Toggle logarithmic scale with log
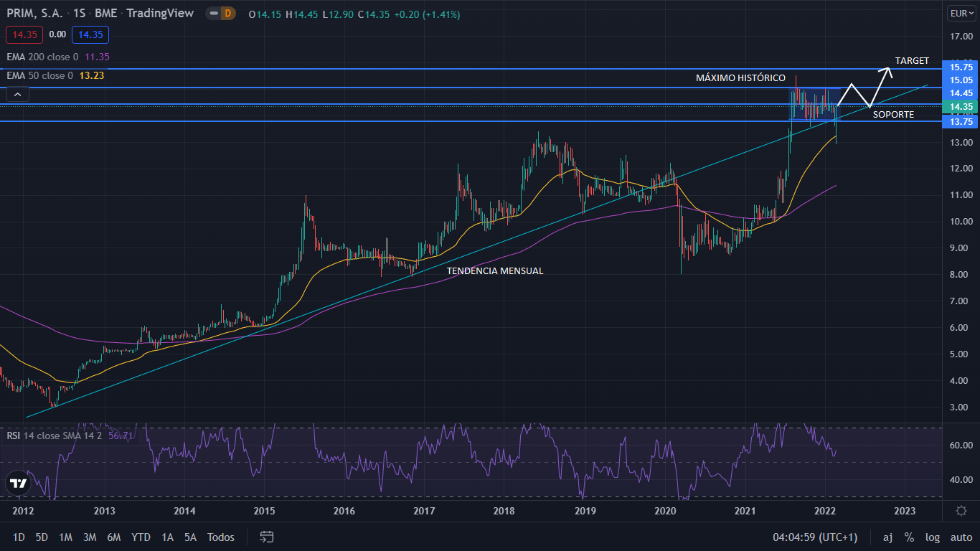 pyautogui.click(x=932, y=537)
